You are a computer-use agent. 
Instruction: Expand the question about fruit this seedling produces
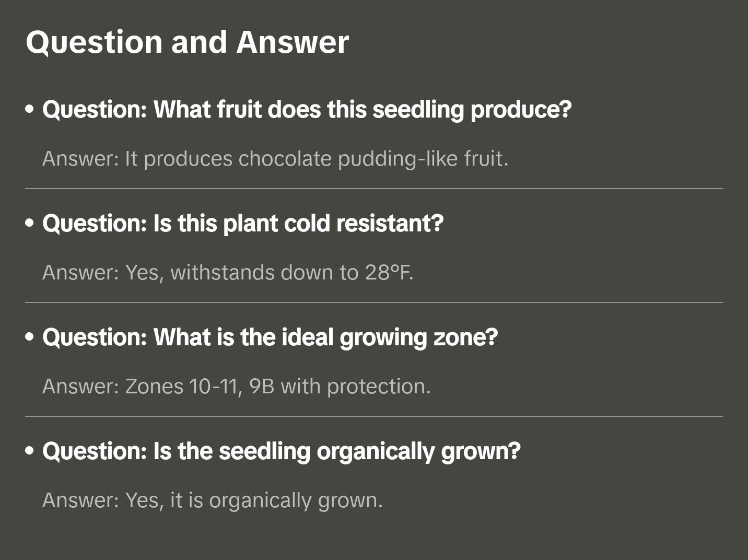(307, 110)
